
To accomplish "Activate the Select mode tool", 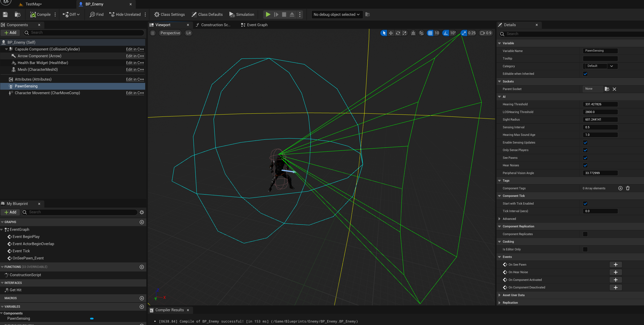I will tap(384, 33).
